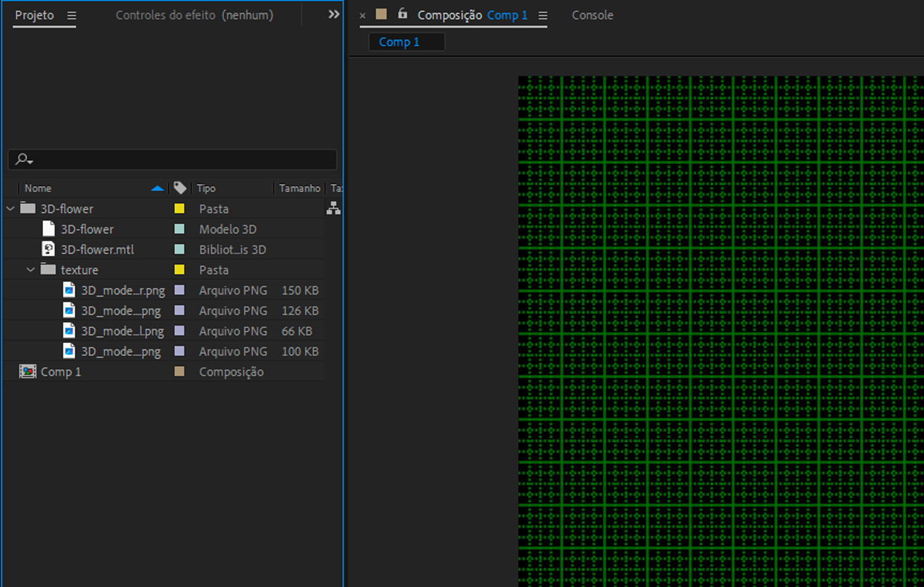Click the PNG icon of the 66 KB file
The image size is (924, 587).
pyautogui.click(x=69, y=331)
